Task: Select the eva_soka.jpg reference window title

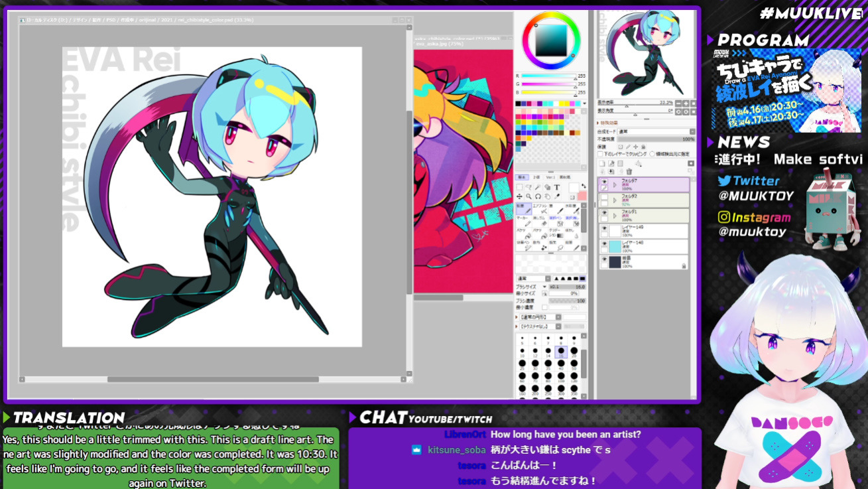Action: point(439,44)
